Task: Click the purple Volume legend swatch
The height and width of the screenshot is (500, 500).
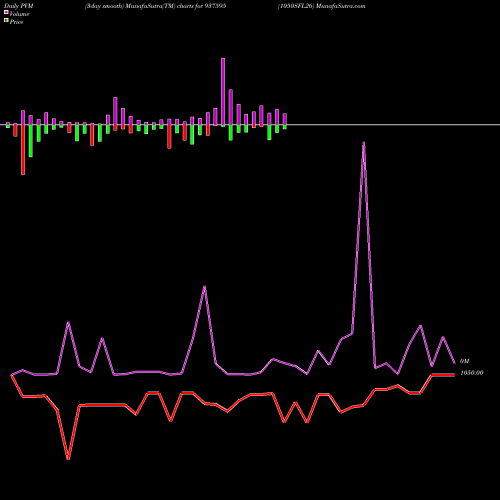Action: coord(6,12)
